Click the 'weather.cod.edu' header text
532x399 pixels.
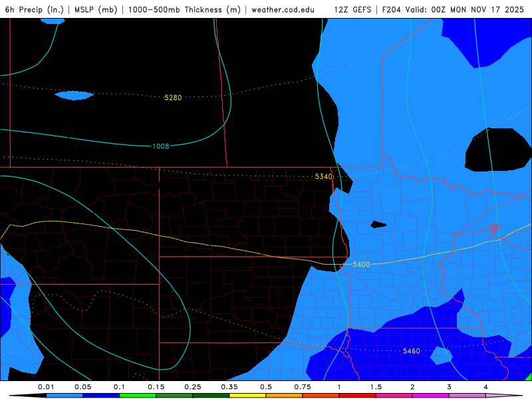pyautogui.click(x=283, y=9)
